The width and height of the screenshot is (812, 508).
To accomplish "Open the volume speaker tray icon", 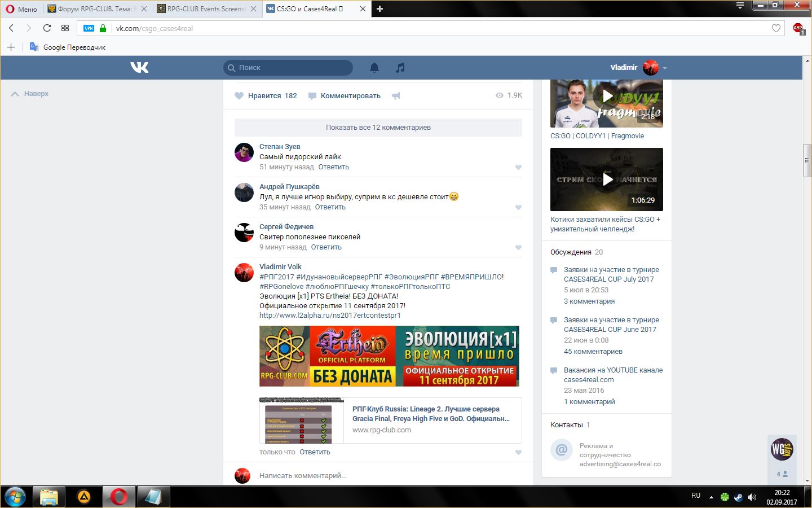I will (752, 497).
